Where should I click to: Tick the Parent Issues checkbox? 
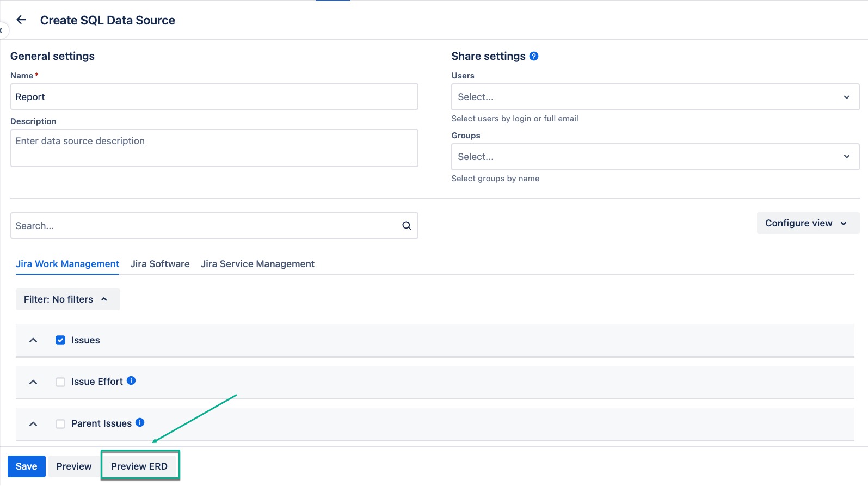[60, 424]
